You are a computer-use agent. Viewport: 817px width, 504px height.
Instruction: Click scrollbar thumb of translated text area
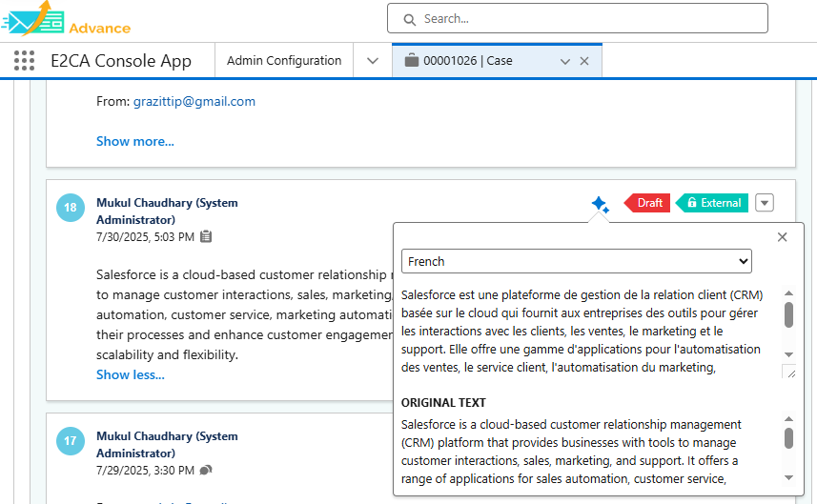(788, 315)
